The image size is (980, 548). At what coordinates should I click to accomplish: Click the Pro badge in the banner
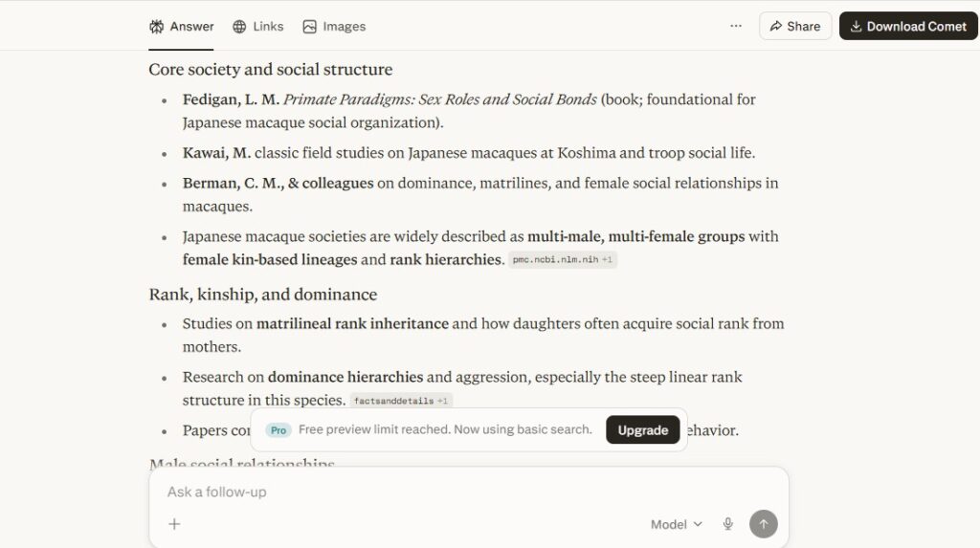click(278, 430)
